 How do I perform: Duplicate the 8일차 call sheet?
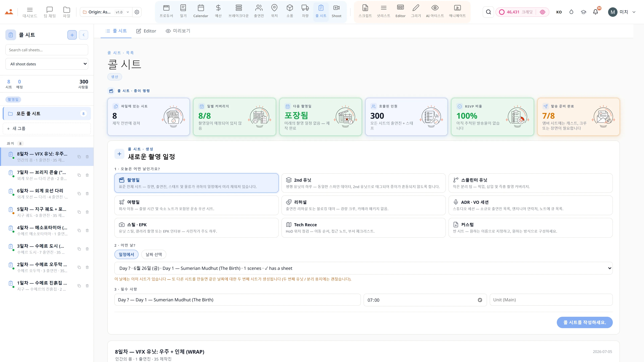coord(79,157)
